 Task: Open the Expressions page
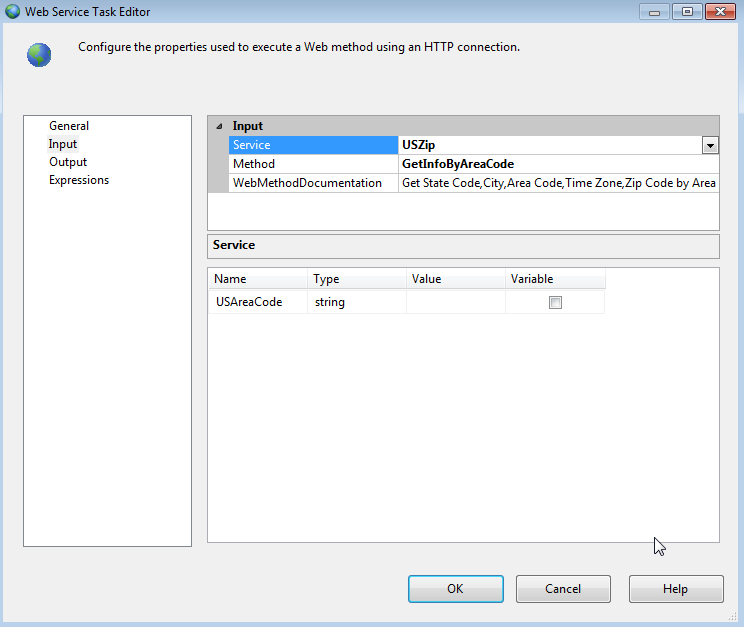click(x=79, y=180)
